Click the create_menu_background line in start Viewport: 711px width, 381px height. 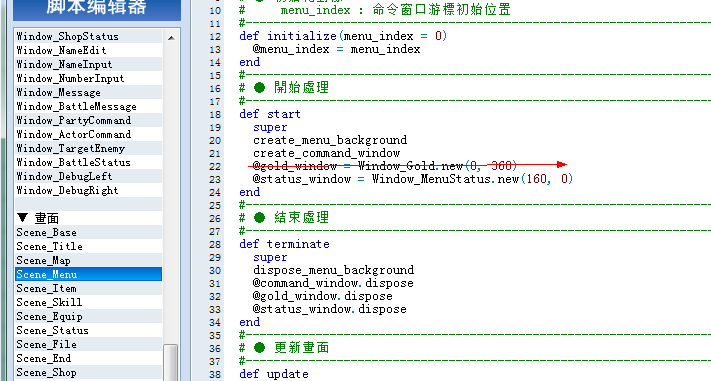[330, 140]
